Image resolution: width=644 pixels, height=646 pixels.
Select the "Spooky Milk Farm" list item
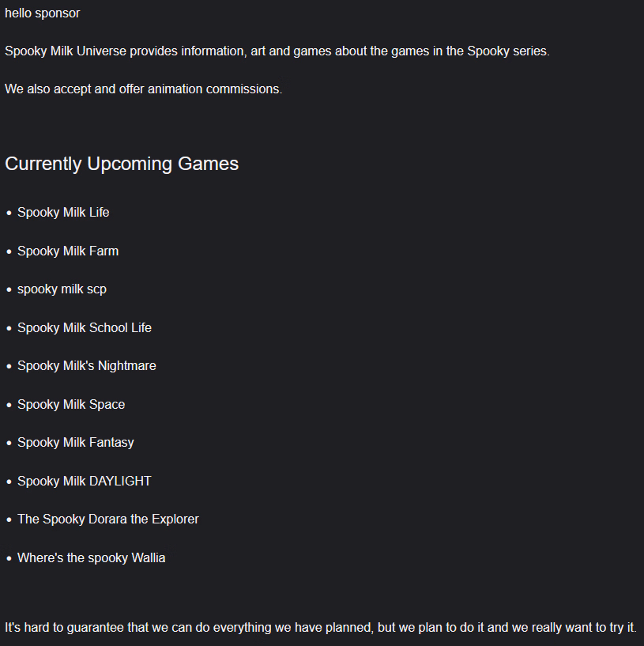[x=68, y=251]
